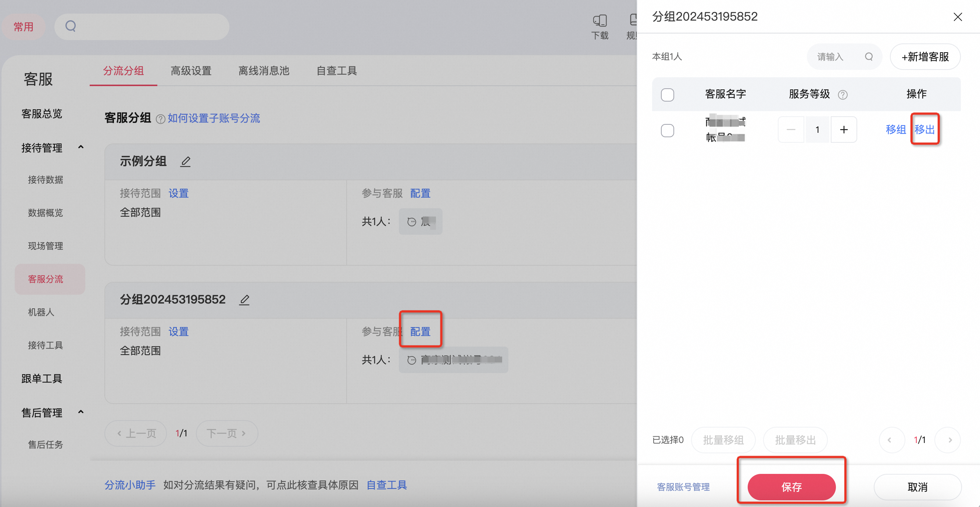Decrease service level with minus button
The width and height of the screenshot is (980, 507).
(x=791, y=130)
